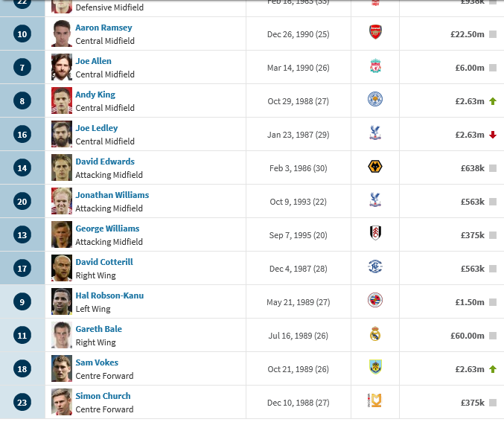504x425 pixels.
Task: Click Liverpool crest in Joe Allen row
Action: click(x=375, y=66)
